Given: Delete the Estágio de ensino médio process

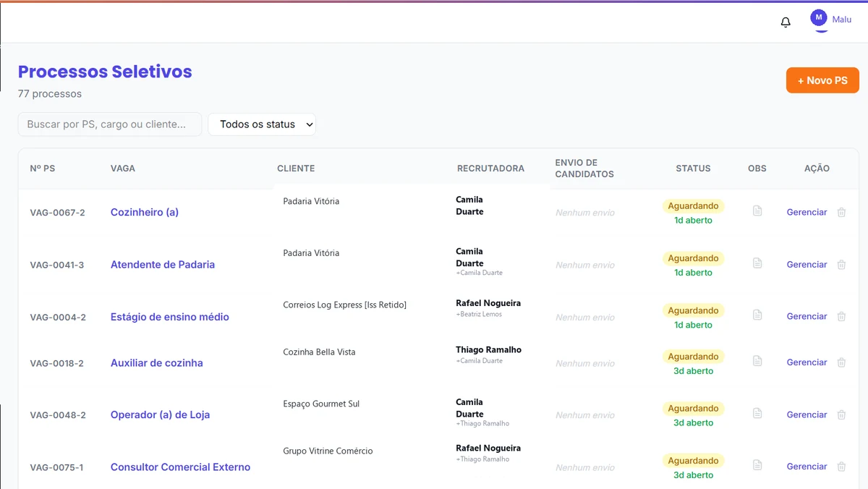Looking at the screenshot, I should (841, 316).
